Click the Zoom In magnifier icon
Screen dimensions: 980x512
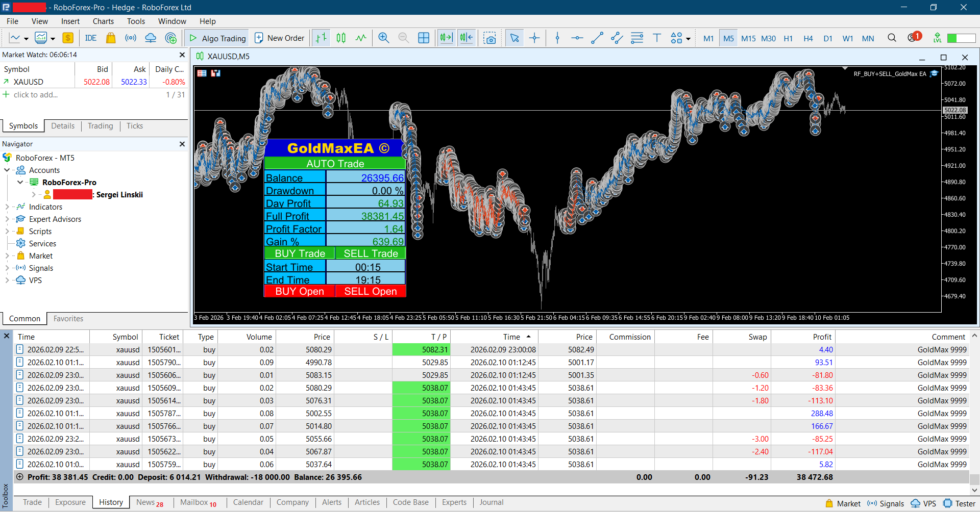pos(384,38)
